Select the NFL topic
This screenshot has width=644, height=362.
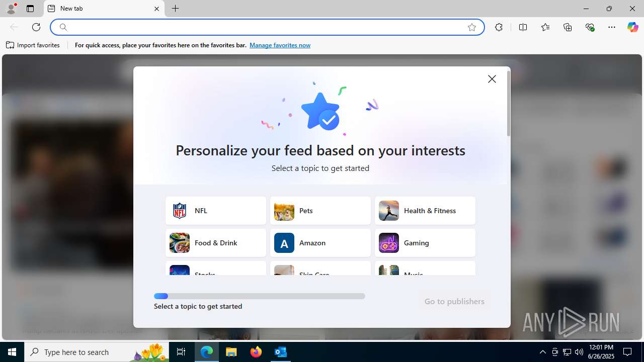[216, 211]
